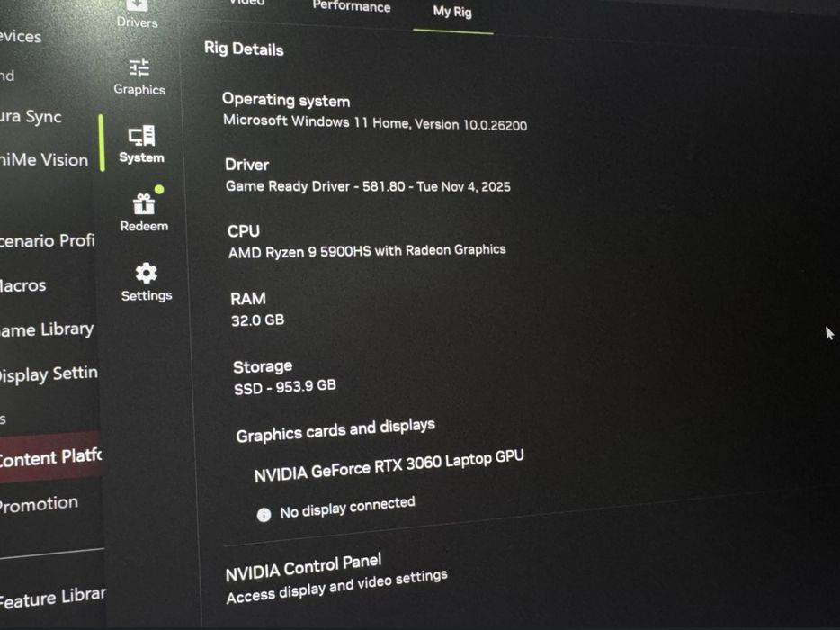The width and height of the screenshot is (840, 630).
Task: Click the Rig Details heading
Action: pos(244,49)
